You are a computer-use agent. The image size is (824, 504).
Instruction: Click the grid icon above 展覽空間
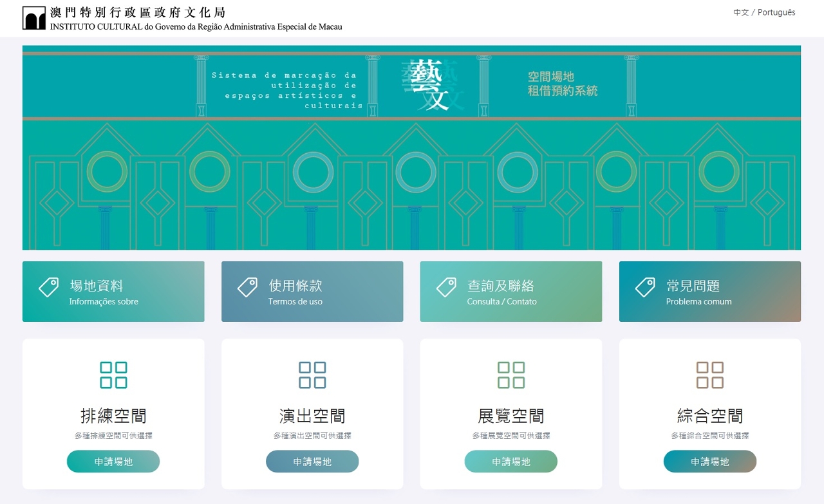[511, 375]
